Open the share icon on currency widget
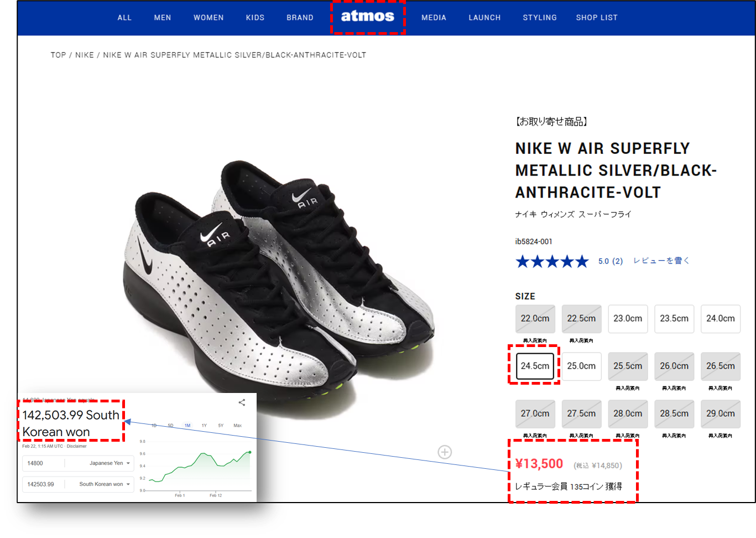This screenshot has width=756, height=538. pos(242,402)
